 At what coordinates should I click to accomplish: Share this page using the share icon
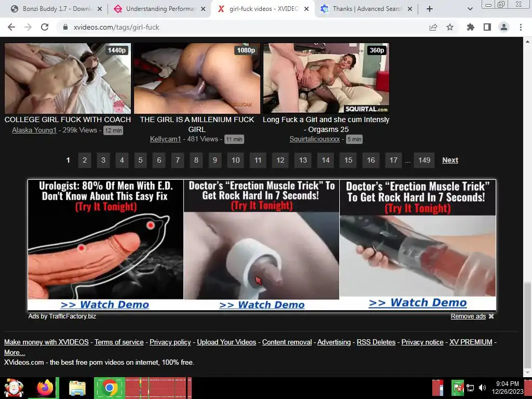(x=433, y=27)
